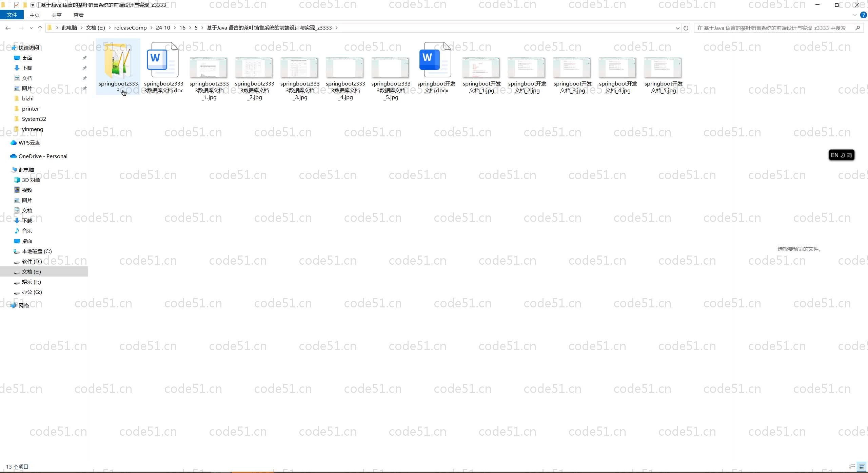Image resolution: width=868 pixels, height=473 pixels.
Task: Open recent locations dropdown arrow
Action: pos(31,28)
